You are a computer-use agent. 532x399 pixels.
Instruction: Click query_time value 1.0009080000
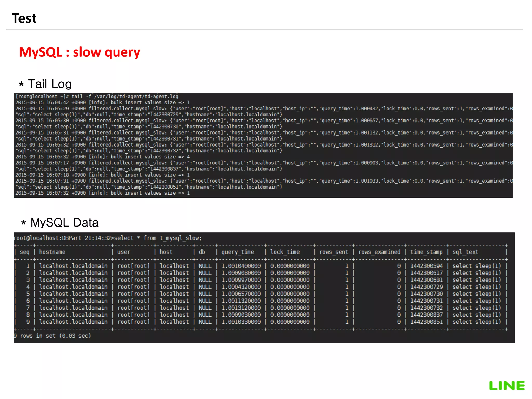point(241,273)
